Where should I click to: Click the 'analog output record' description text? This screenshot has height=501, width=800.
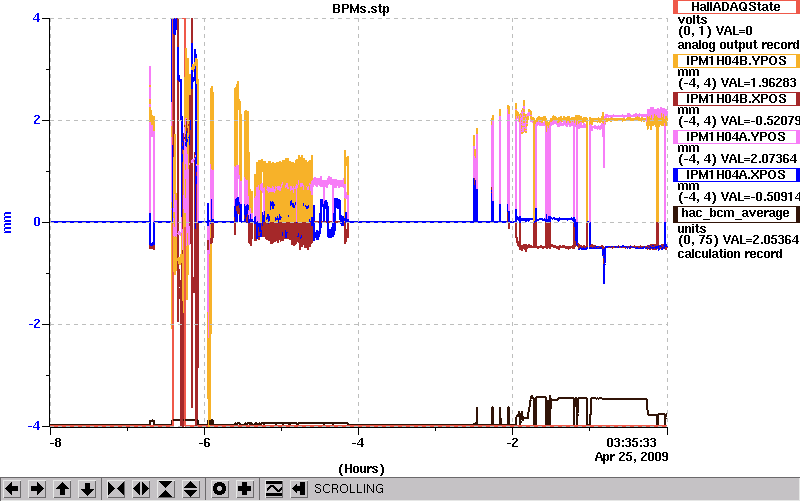[x=738, y=45]
